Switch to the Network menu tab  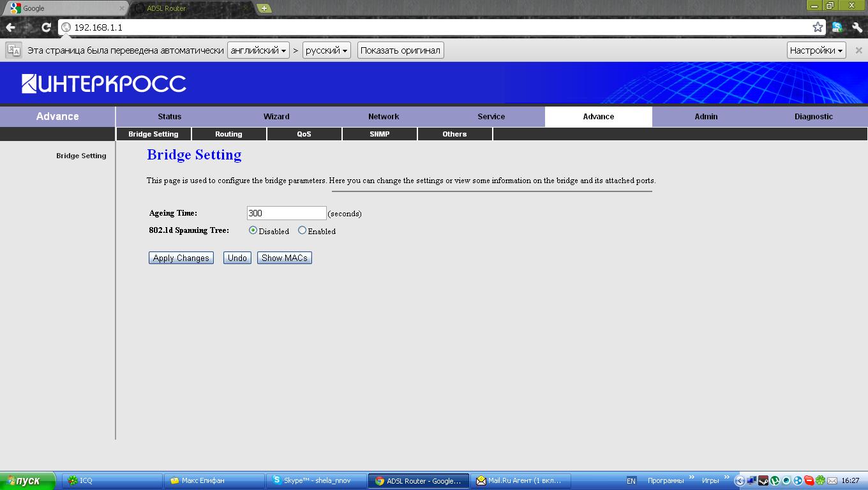384,117
